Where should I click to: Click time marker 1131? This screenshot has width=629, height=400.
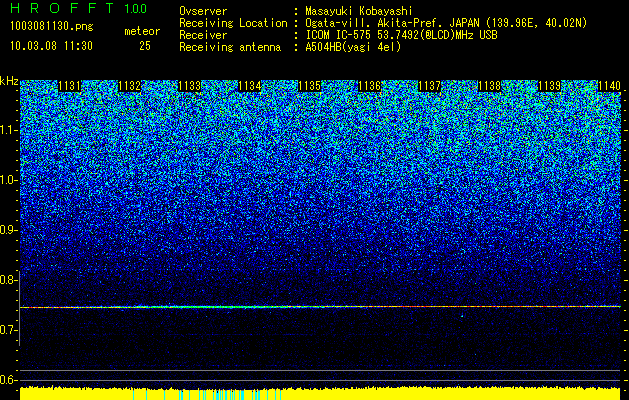(x=69, y=86)
